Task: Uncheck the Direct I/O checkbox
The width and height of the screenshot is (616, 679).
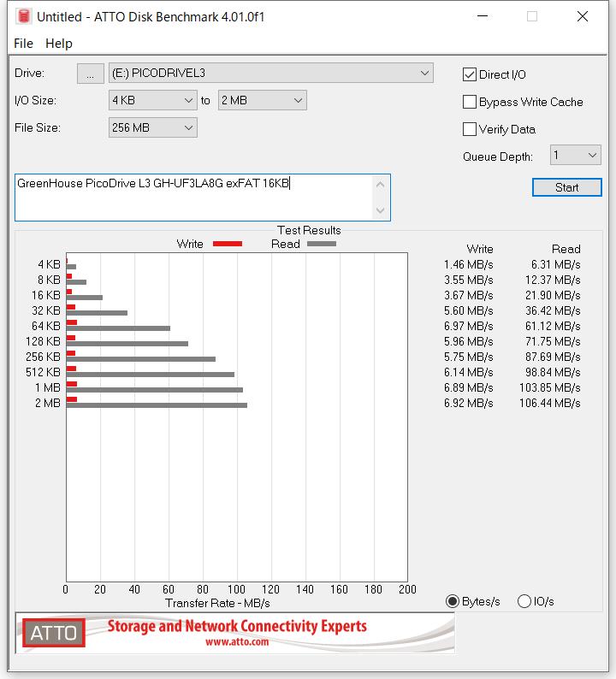Action: pyautogui.click(x=470, y=74)
